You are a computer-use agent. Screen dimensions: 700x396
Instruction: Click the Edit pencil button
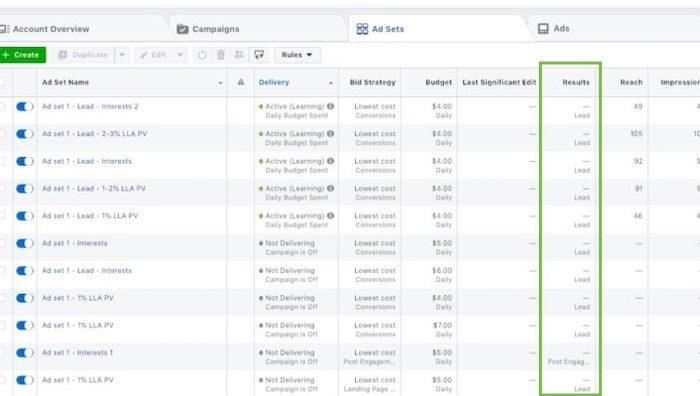click(154, 55)
